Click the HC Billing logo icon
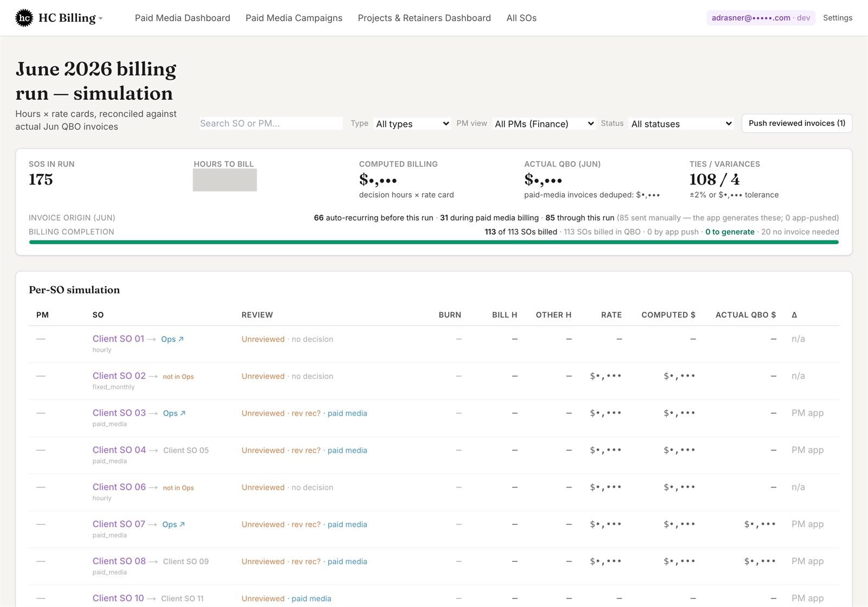Screen dimensions: 868x607 click(24, 18)
